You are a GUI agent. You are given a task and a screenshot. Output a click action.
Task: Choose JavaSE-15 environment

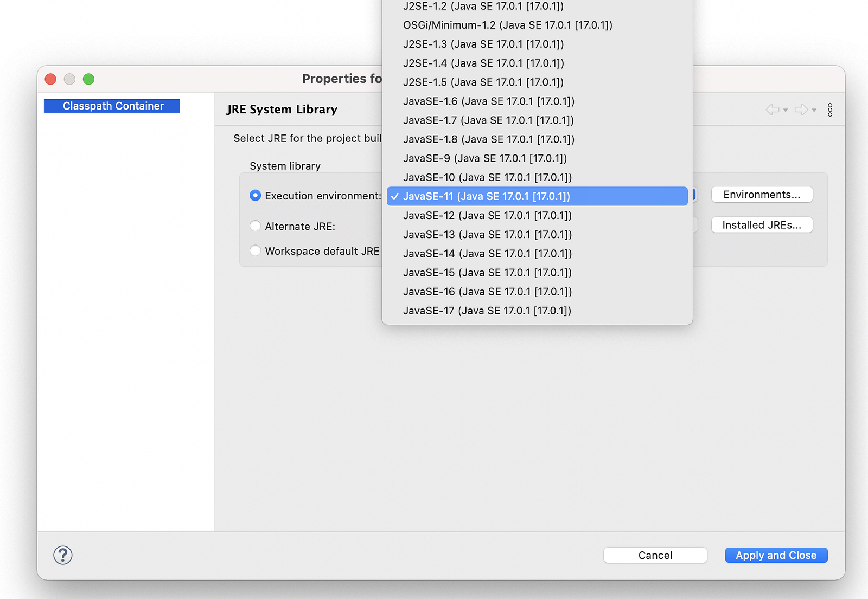pyautogui.click(x=537, y=272)
